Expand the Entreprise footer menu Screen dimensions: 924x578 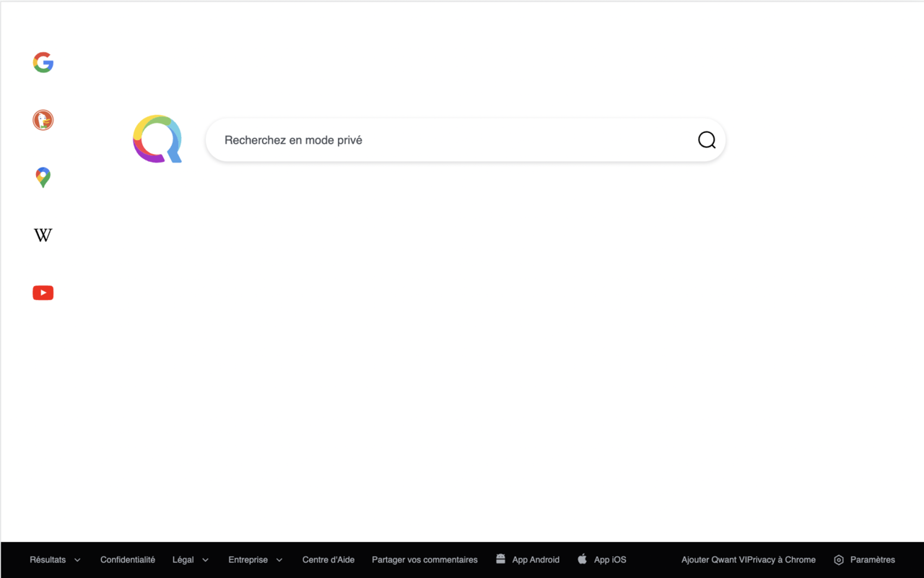coord(256,560)
